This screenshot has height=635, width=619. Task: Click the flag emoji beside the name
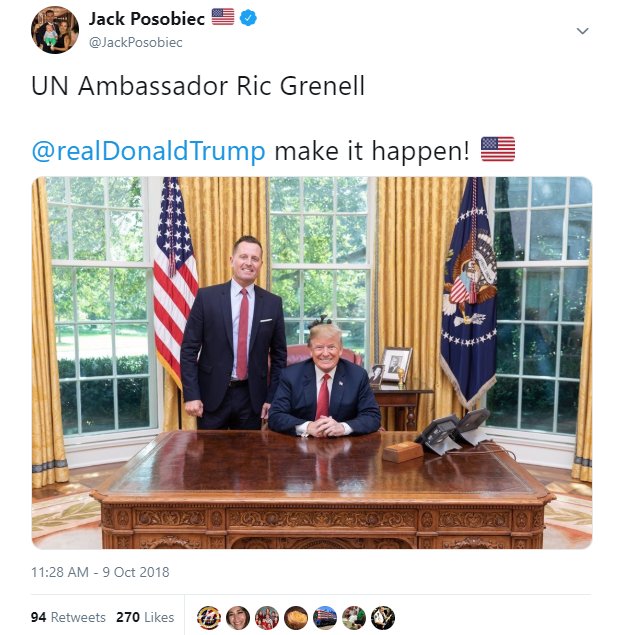pyautogui.click(x=223, y=17)
